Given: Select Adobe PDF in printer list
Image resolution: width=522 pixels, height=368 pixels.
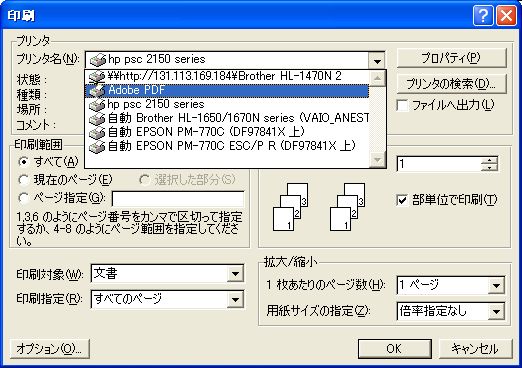Looking at the screenshot, I should pos(227,91).
